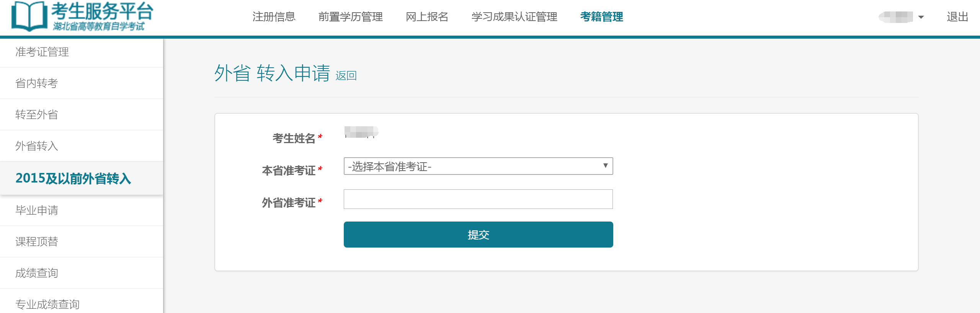Switch to the 考籍管理 menu tab
This screenshot has height=313, width=980.
coord(601,17)
